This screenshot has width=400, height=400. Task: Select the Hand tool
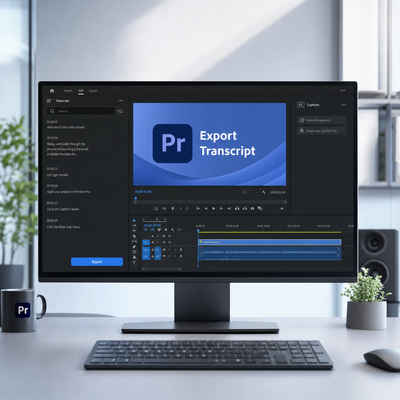(134, 257)
